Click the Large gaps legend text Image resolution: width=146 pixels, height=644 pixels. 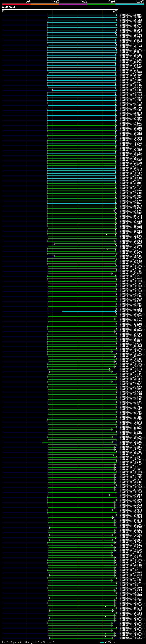28,642
